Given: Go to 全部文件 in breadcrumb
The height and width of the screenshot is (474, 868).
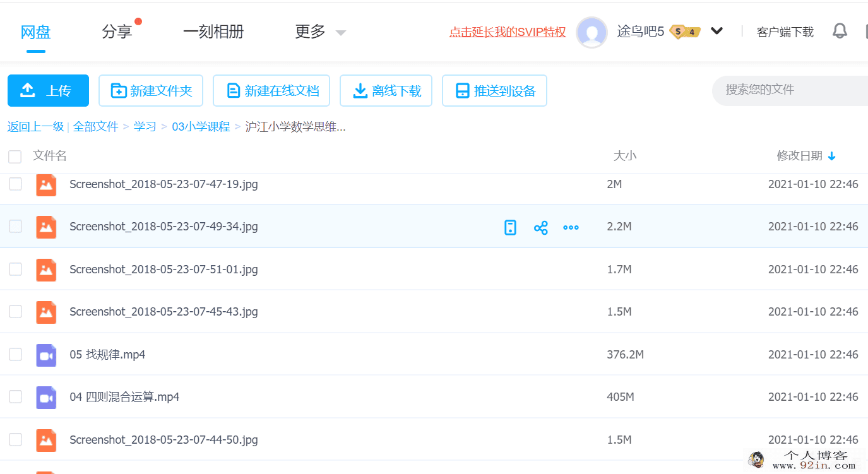Looking at the screenshot, I should pos(96,126).
